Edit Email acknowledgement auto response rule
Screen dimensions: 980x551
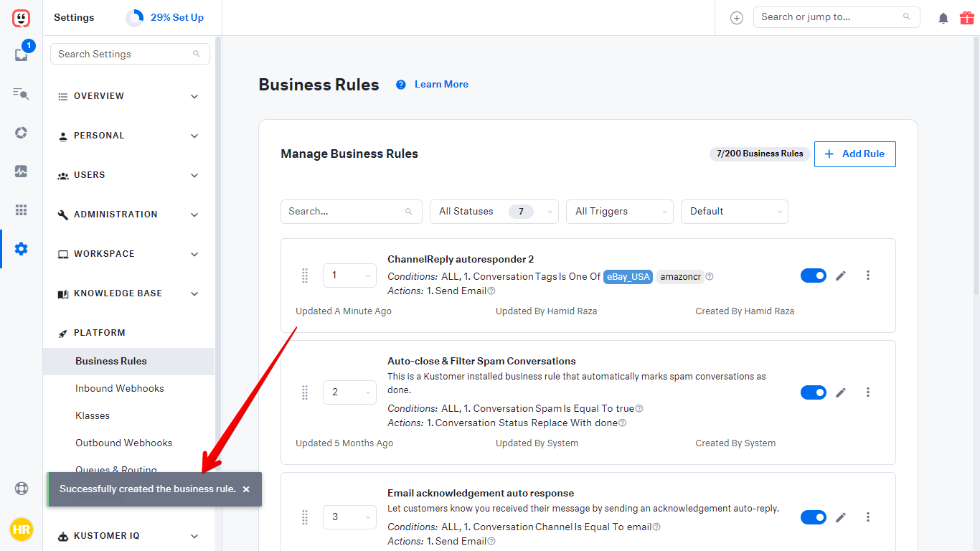pyautogui.click(x=841, y=517)
